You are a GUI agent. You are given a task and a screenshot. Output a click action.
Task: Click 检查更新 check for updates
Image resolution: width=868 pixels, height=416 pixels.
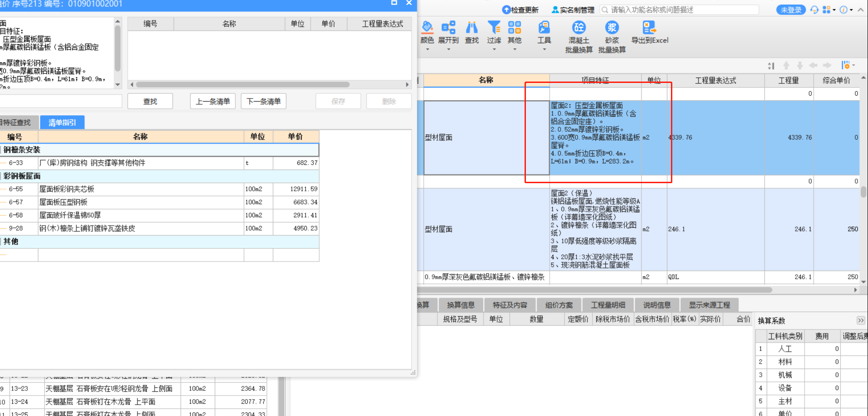[520, 10]
